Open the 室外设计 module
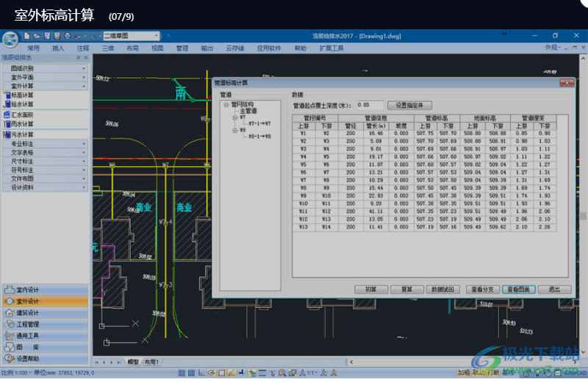Image resolution: width=588 pixels, height=382 pixels. [x=46, y=301]
